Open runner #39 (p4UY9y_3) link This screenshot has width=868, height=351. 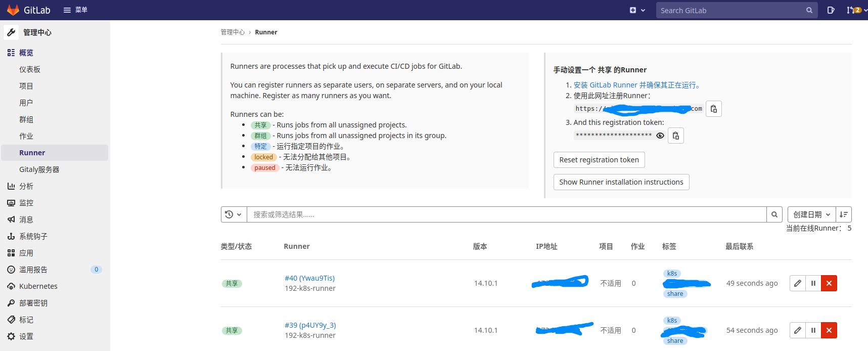tap(310, 325)
